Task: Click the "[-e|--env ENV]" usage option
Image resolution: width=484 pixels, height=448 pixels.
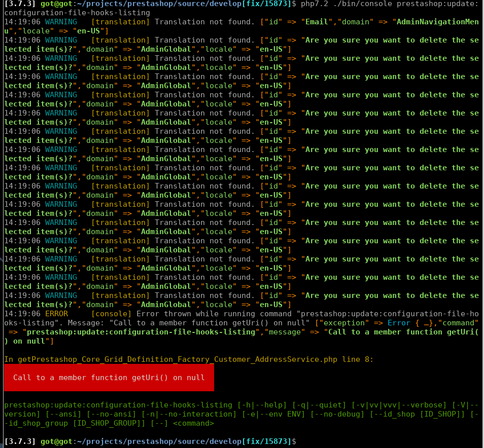Action: pos(273,414)
